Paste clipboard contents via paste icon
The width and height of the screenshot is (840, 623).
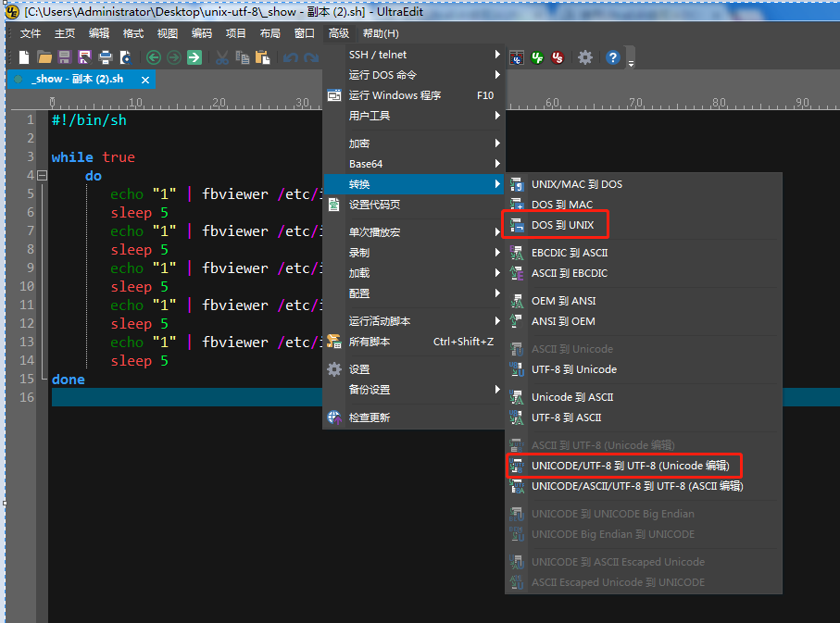[262, 56]
